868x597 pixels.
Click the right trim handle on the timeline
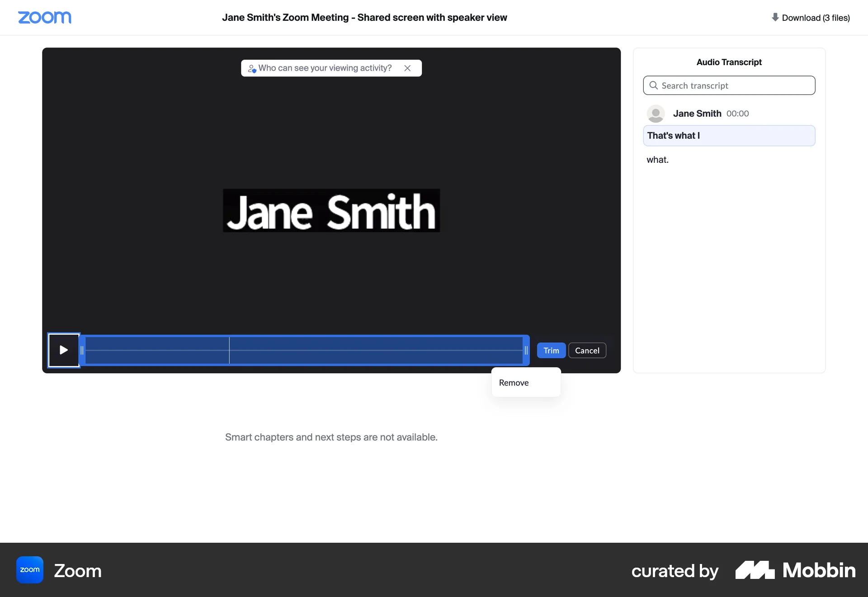tap(525, 350)
